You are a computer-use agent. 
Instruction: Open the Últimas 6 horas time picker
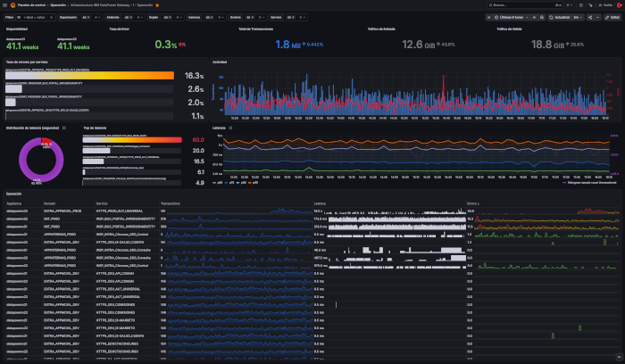[512, 18]
